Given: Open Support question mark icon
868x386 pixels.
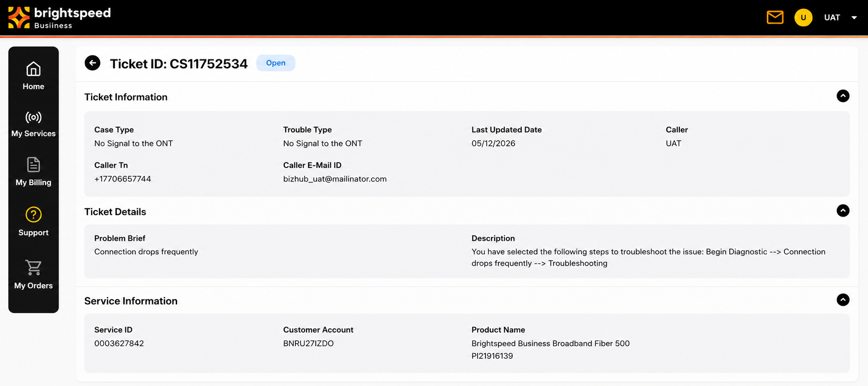Looking at the screenshot, I should [33, 214].
